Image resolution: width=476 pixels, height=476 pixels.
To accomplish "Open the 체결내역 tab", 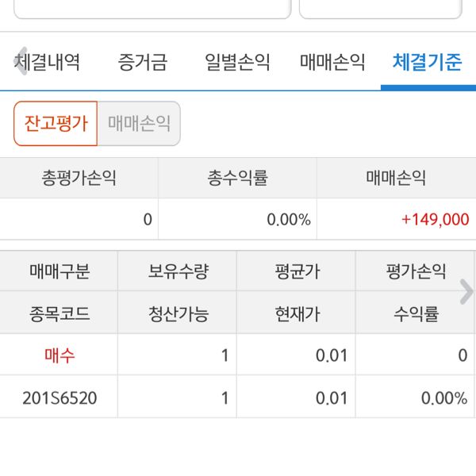I will (49, 63).
